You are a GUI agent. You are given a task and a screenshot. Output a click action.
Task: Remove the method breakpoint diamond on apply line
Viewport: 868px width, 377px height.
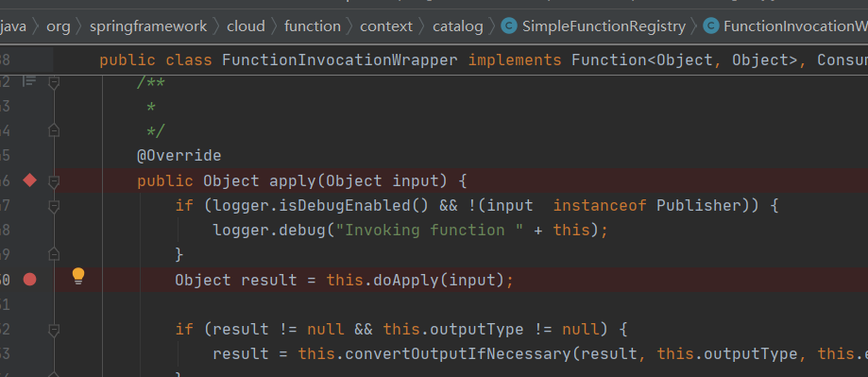(30, 180)
